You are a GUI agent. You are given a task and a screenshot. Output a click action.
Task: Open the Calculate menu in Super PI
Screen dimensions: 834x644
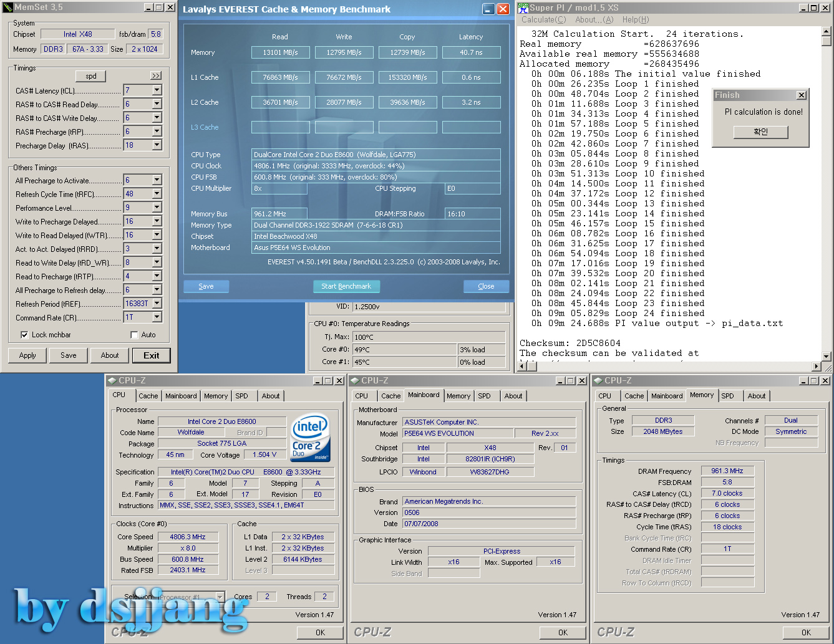pos(544,19)
